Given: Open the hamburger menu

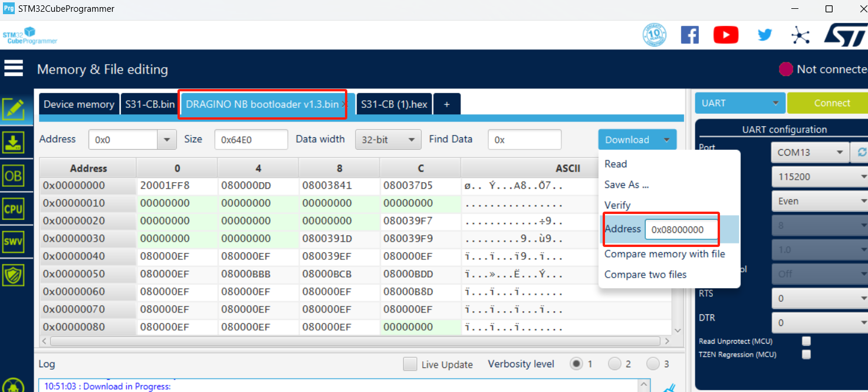Looking at the screenshot, I should tap(14, 68).
